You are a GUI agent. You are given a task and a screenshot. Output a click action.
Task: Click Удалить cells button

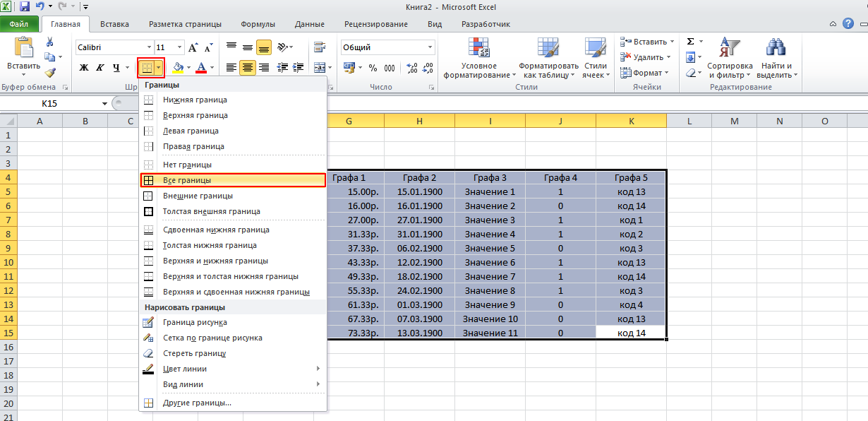tap(646, 57)
